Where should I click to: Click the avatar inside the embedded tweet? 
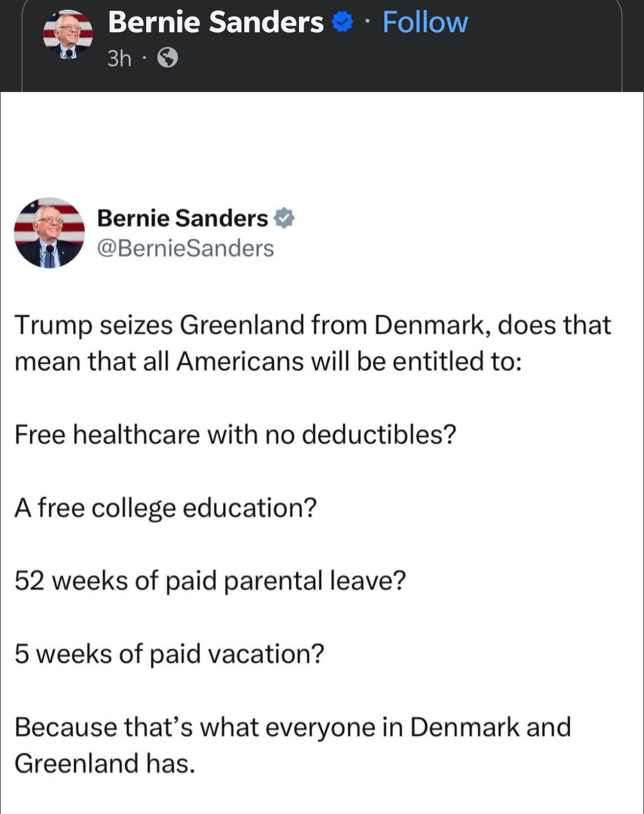tap(49, 232)
